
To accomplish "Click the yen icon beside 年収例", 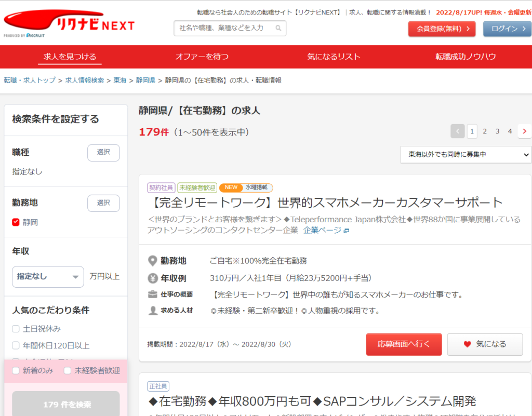I will (x=153, y=278).
